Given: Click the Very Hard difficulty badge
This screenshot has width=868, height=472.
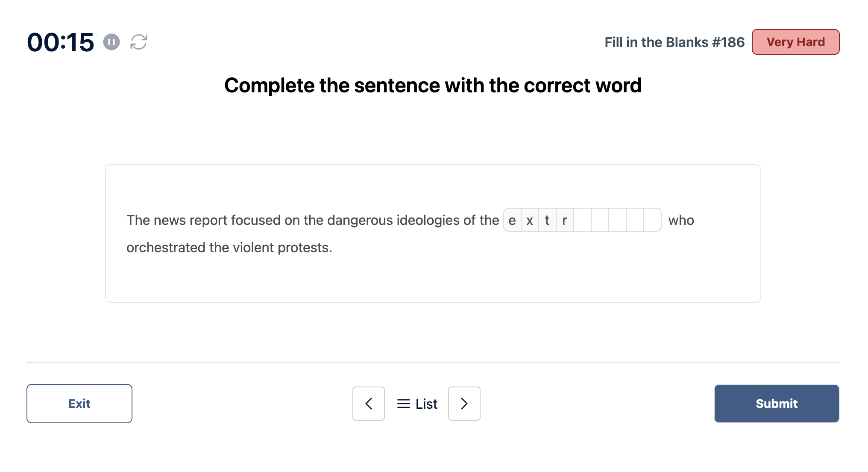Looking at the screenshot, I should tap(795, 41).
